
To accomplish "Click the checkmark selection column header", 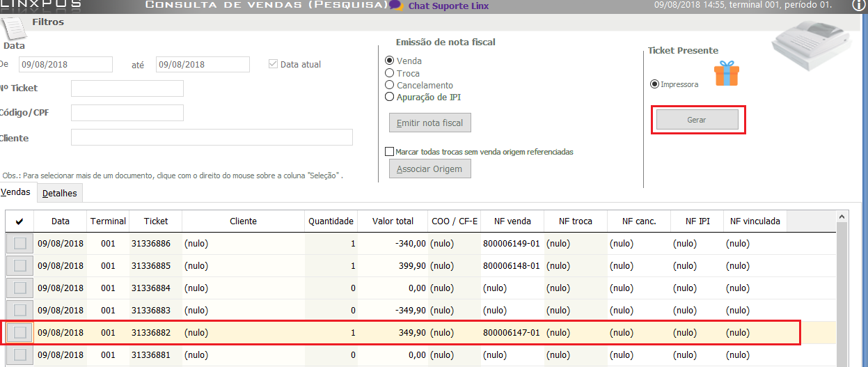I will point(19,221).
